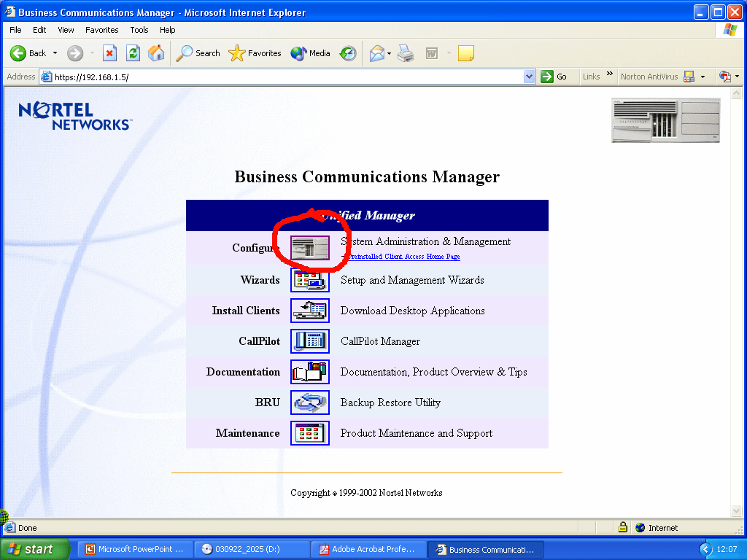Click the address bar URL field

[286, 77]
